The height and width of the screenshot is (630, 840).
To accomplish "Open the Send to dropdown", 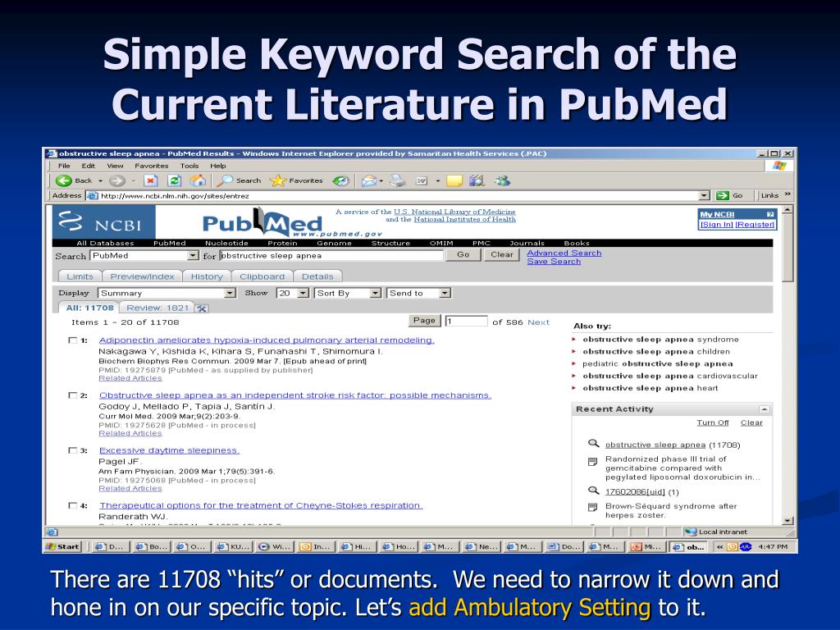I will (x=445, y=293).
